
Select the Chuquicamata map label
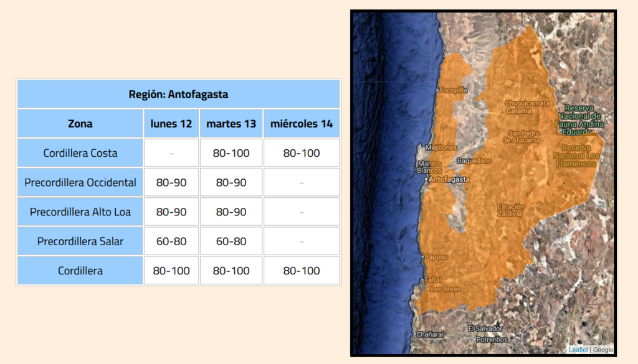[x=527, y=103]
